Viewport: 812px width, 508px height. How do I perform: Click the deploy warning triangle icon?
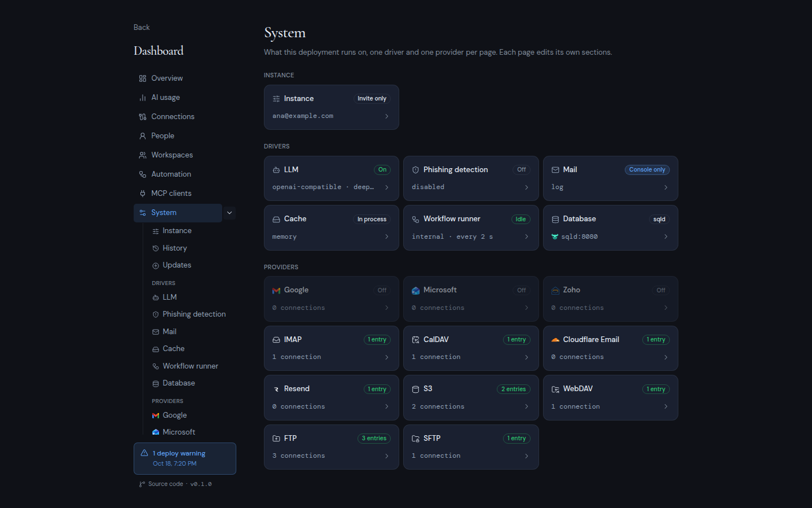[x=144, y=453]
